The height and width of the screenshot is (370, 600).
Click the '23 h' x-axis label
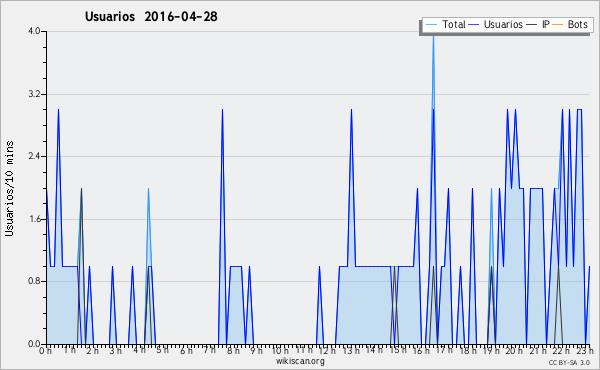click(585, 351)
